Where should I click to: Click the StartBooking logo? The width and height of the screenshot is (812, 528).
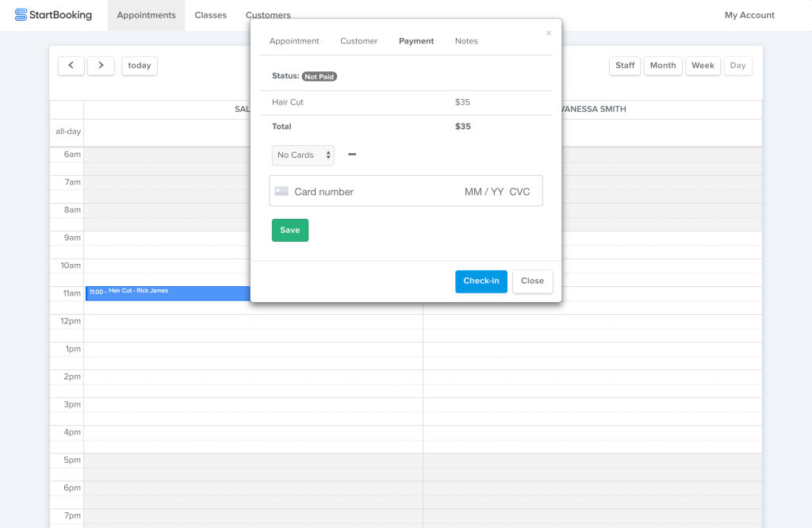(x=53, y=15)
